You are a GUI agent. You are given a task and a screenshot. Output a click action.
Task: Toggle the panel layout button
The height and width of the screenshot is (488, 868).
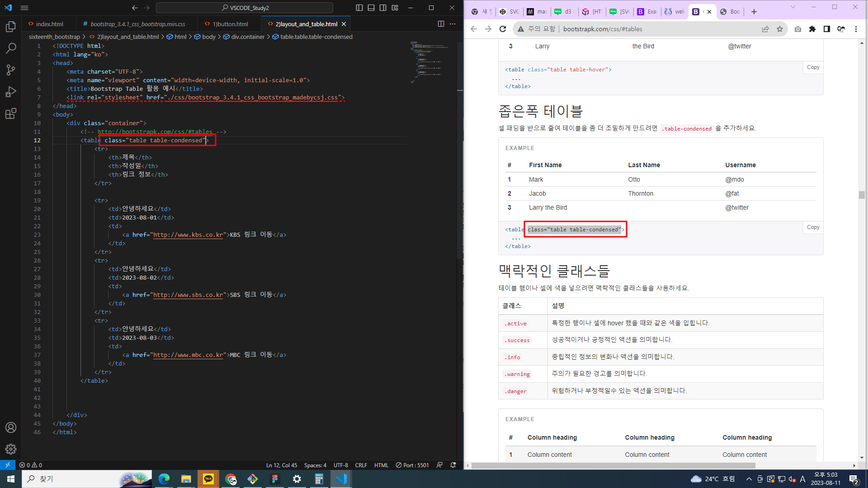pos(371,8)
